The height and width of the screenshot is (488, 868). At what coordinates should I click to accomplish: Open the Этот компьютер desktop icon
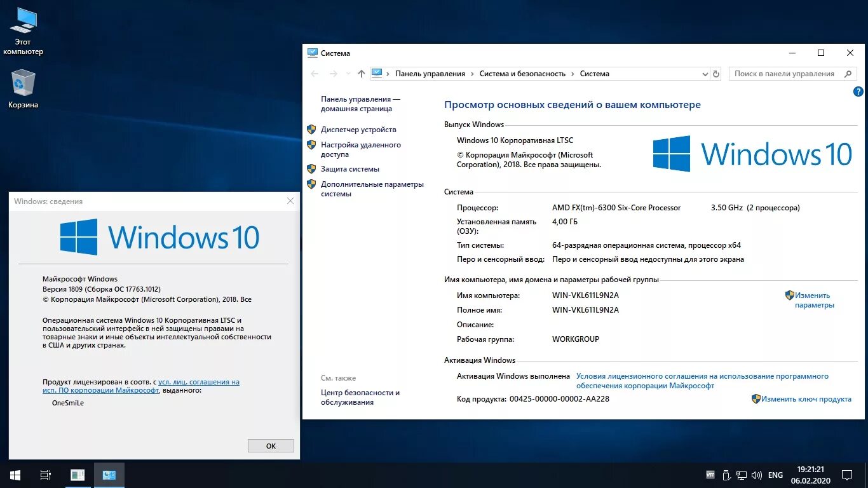point(24,31)
